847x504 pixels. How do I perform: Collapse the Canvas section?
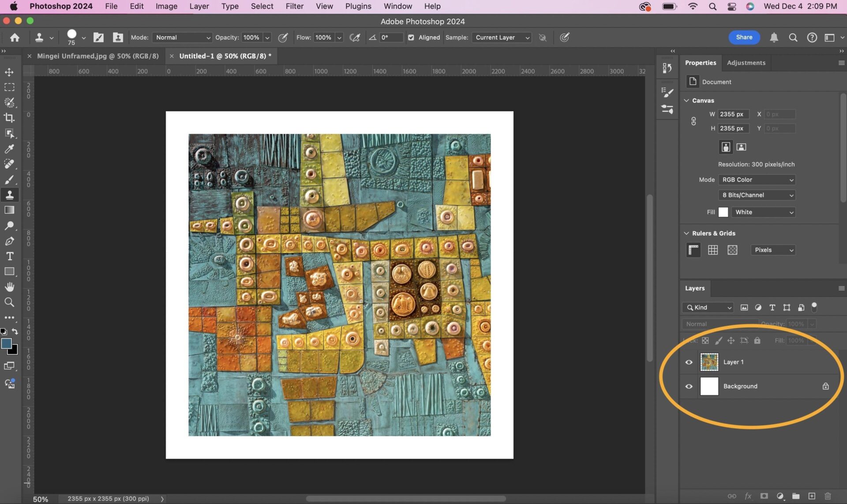tap(686, 101)
